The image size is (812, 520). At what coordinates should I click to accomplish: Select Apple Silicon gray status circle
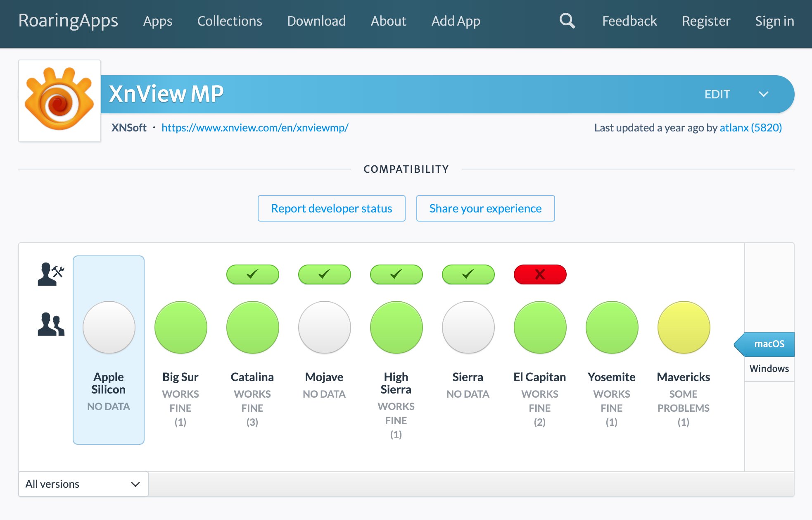(x=109, y=327)
